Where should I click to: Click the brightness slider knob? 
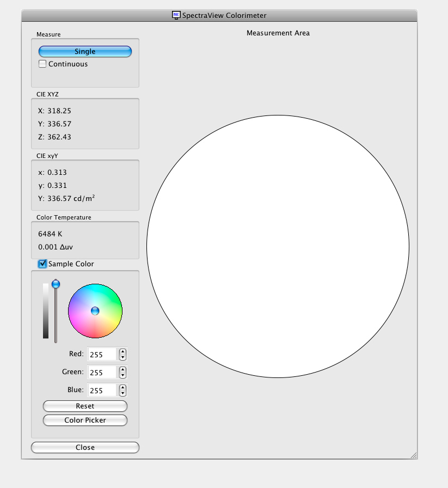click(x=56, y=284)
